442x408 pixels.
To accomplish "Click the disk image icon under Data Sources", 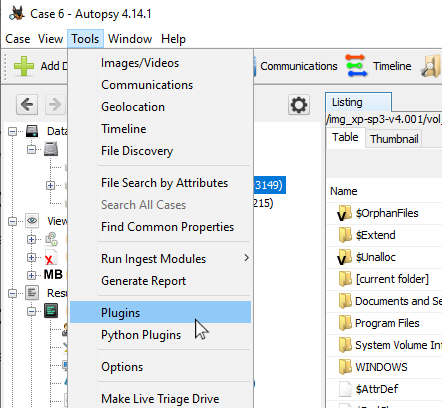I will pos(51,149).
